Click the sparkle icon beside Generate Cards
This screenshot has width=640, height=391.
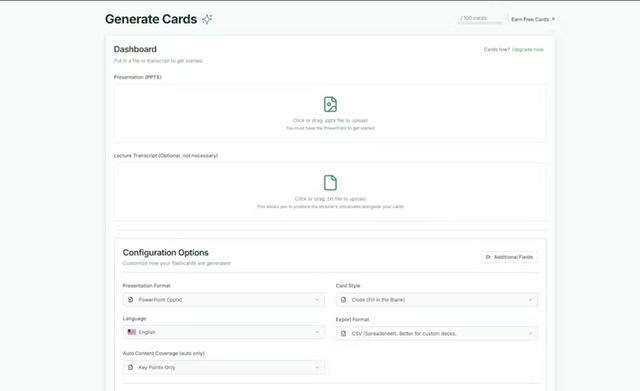[207, 19]
